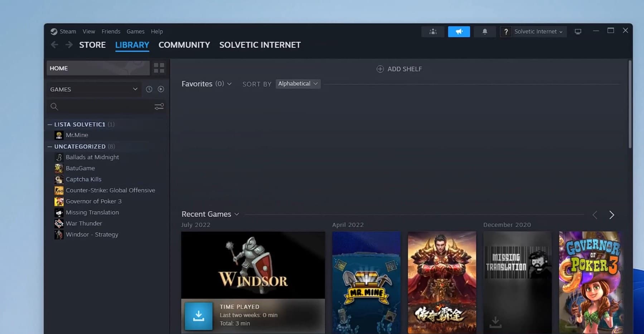Viewport: 644px width, 334px height.
Task: Go forward with the right arrow
Action: coord(69,45)
